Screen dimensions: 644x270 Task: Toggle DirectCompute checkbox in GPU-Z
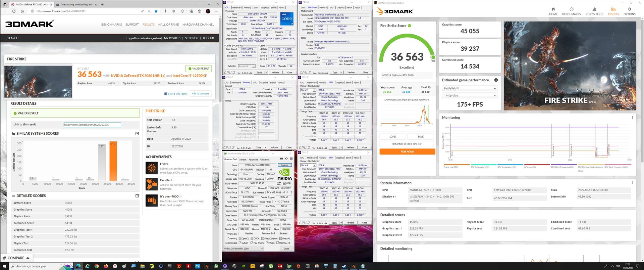point(263,238)
